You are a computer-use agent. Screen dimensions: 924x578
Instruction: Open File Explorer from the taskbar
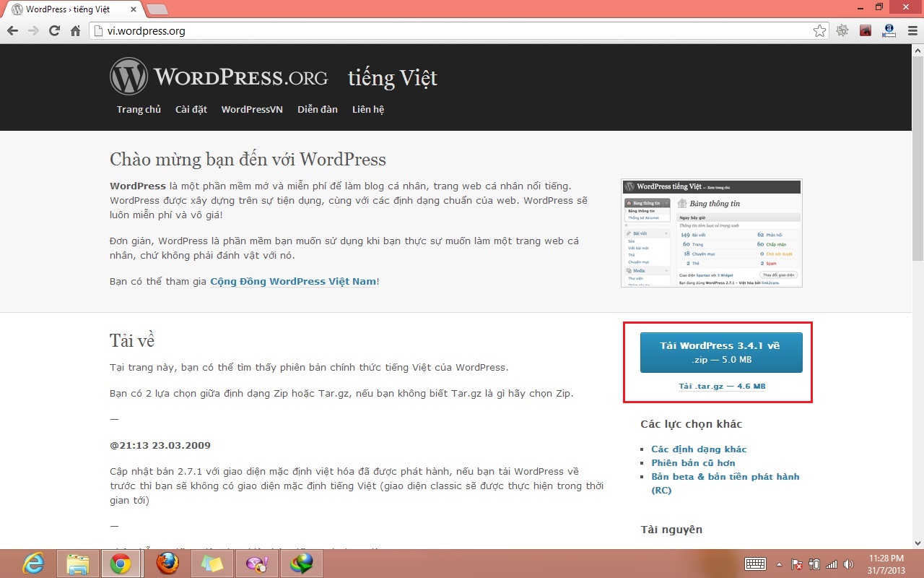click(x=77, y=563)
